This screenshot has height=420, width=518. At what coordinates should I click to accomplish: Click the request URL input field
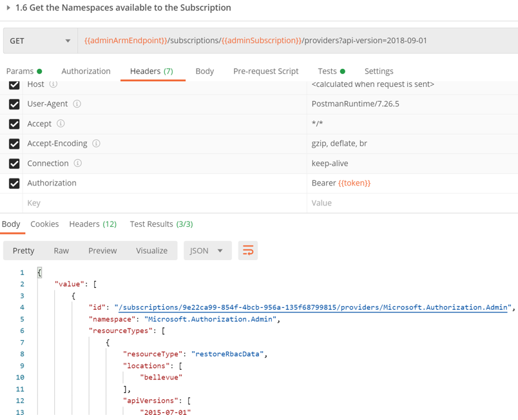point(298,41)
